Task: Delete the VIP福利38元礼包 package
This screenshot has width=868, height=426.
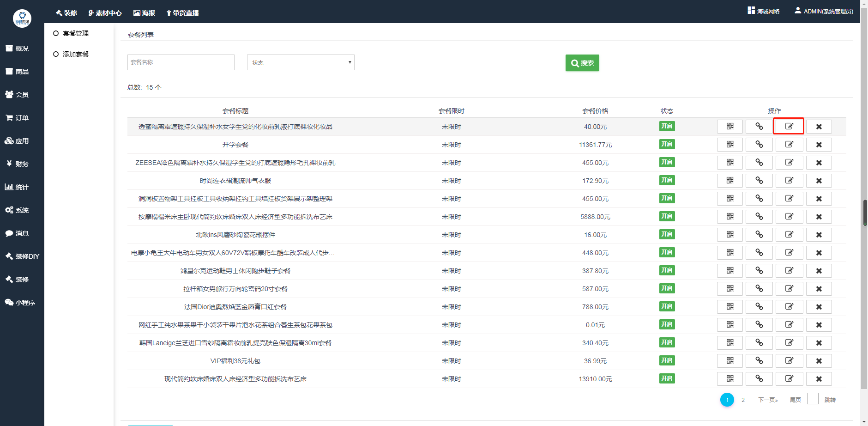Action: point(819,361)
